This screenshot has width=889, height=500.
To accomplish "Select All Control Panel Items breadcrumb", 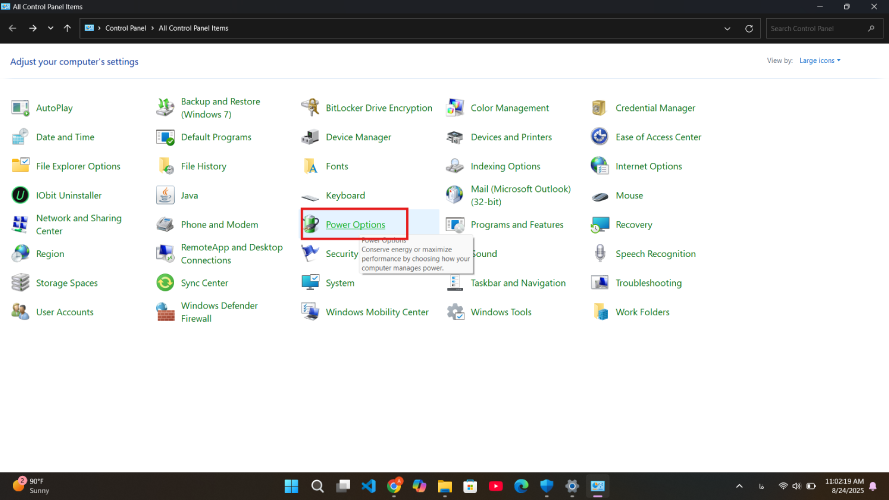I will (193, 28).
